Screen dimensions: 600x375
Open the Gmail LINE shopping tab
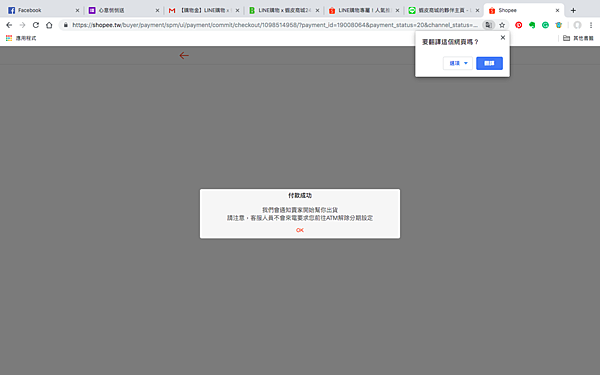click(203, 10)
